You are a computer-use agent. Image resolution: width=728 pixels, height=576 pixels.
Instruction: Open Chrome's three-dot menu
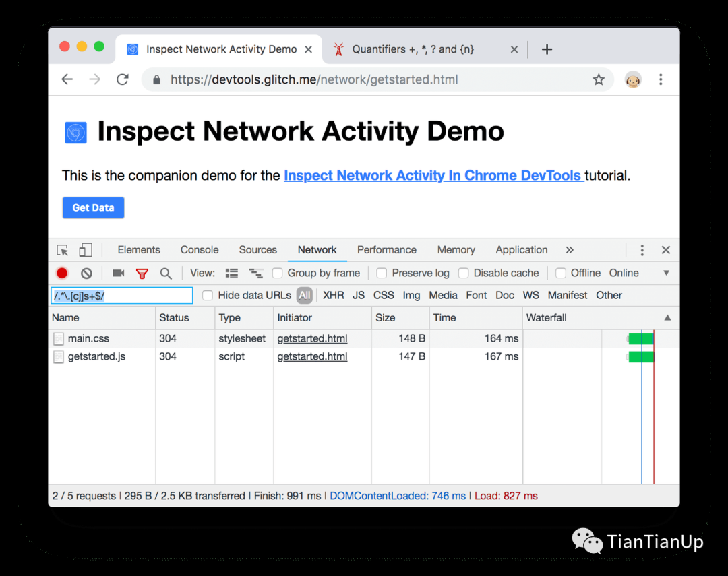coord(661,79)
